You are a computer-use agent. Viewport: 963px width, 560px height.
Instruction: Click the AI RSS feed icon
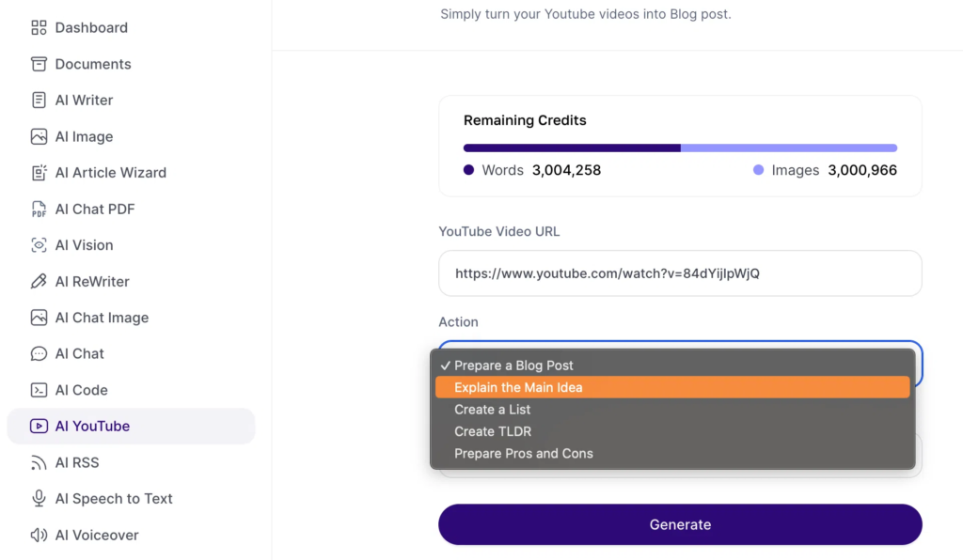39,462
